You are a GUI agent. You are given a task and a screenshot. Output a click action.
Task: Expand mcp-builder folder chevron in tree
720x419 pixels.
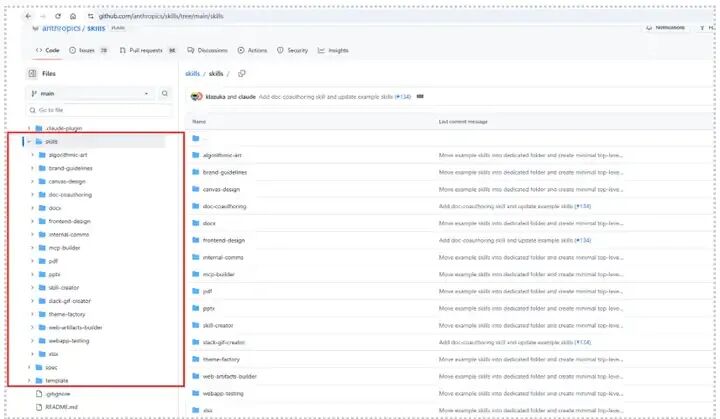33,248
